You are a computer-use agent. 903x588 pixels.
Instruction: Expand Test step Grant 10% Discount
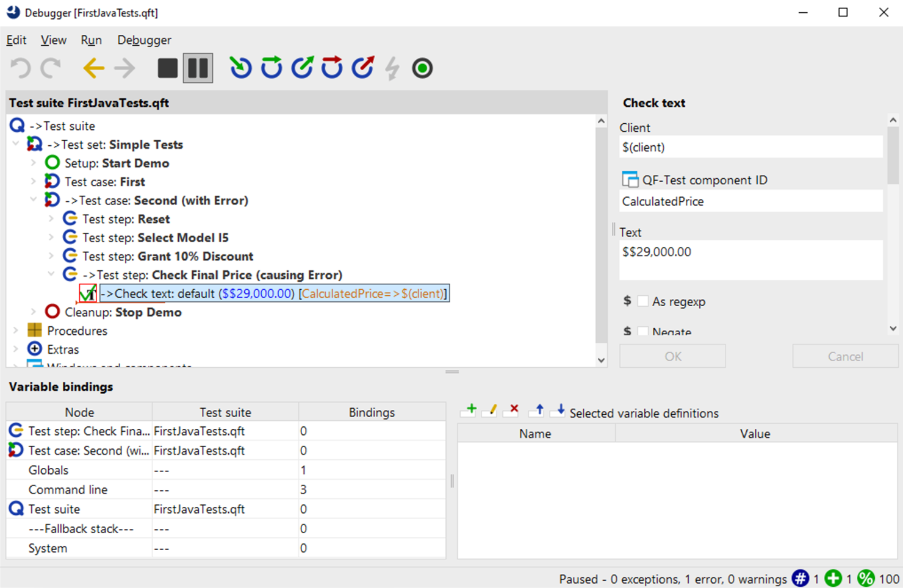[x=51, y=256]
